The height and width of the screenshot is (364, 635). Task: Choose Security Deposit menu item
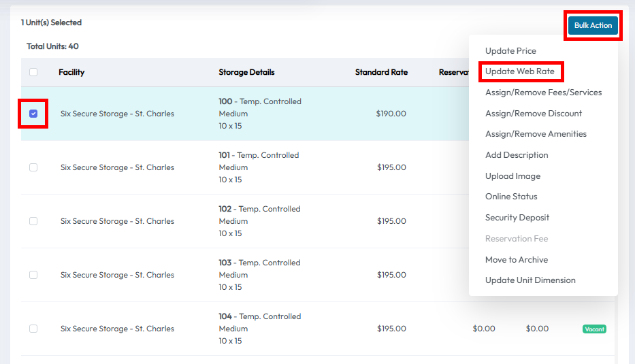(517, 218)
